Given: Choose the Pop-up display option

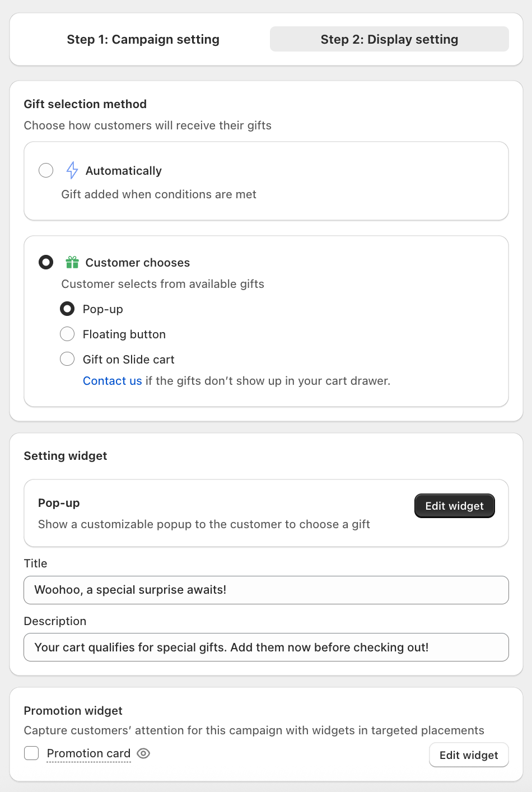Looking at the screenshot, I should [67, 309].
